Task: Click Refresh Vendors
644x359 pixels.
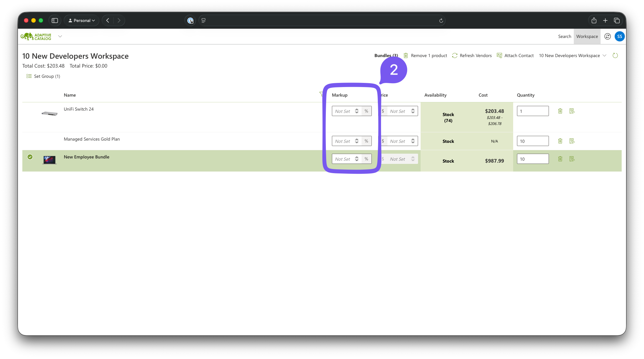Action: coord(472,55)
